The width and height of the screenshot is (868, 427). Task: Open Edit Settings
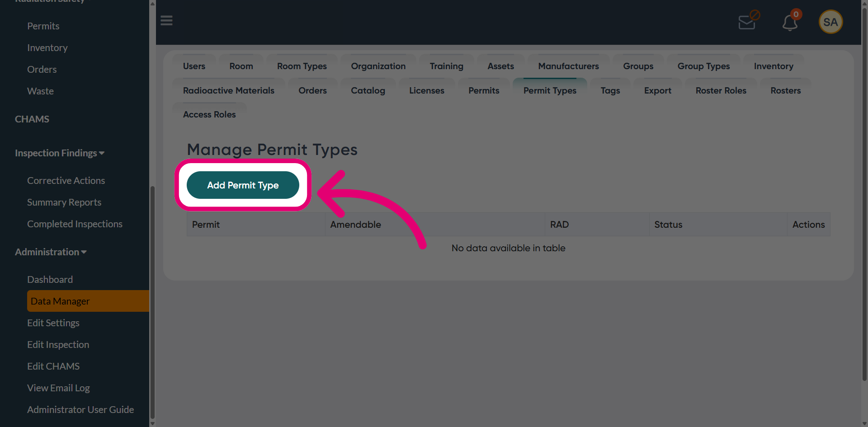click(53, 323)
